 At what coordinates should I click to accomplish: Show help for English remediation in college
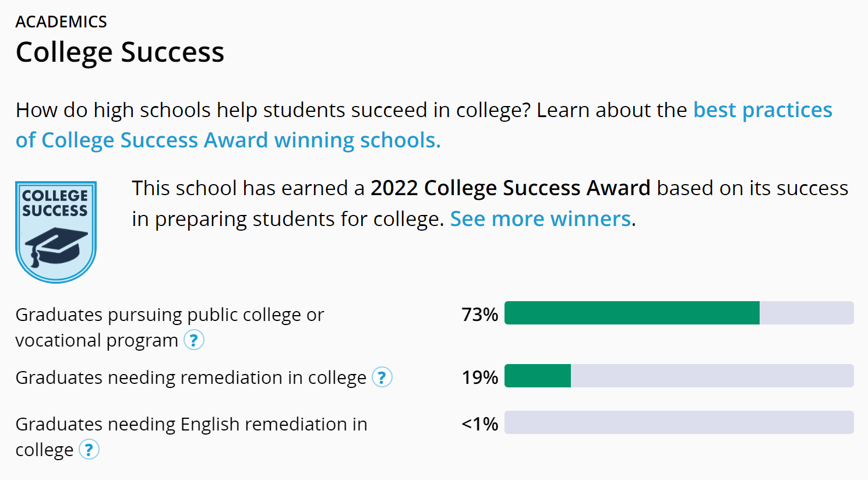click(x=89, y=450)
